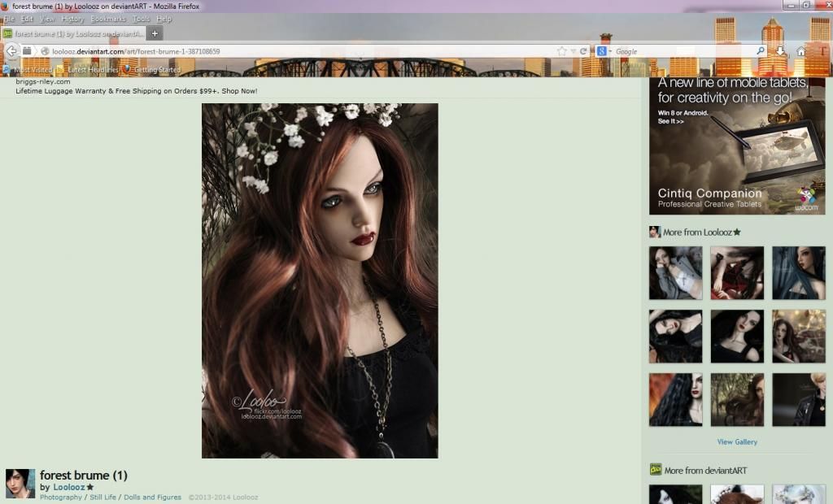Open the Tools menu
The image size is (833, 504).
coord(142,19)
